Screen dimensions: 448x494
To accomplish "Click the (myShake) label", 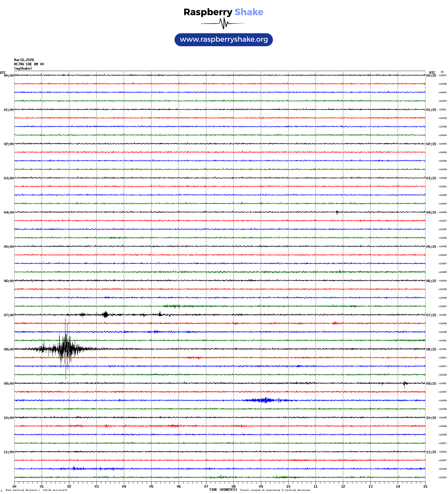I will pos(23,68).
